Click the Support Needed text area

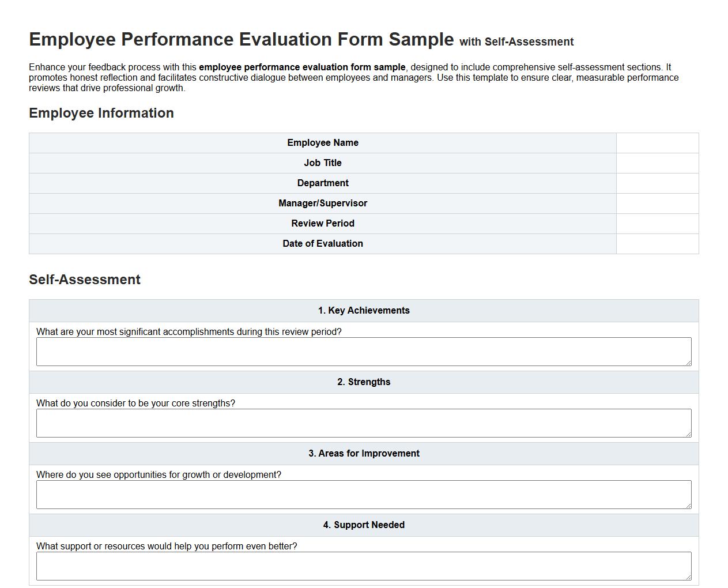[x=363, y=566]
